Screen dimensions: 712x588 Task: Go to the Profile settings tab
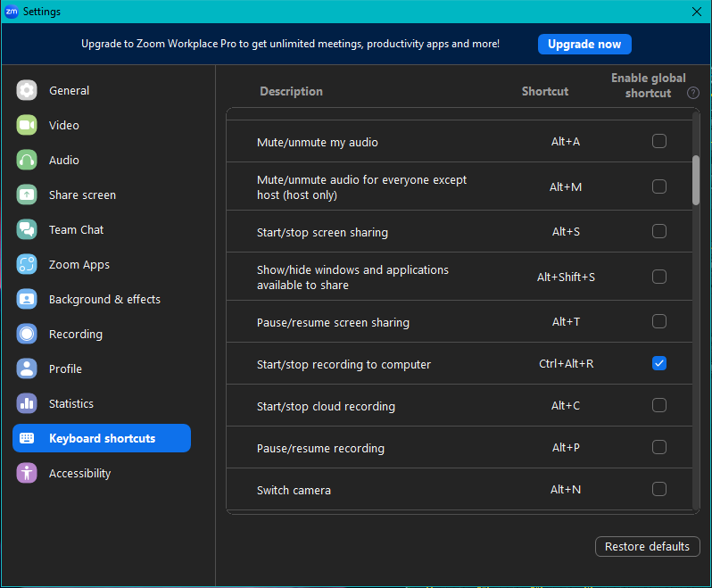pos(65,369)
